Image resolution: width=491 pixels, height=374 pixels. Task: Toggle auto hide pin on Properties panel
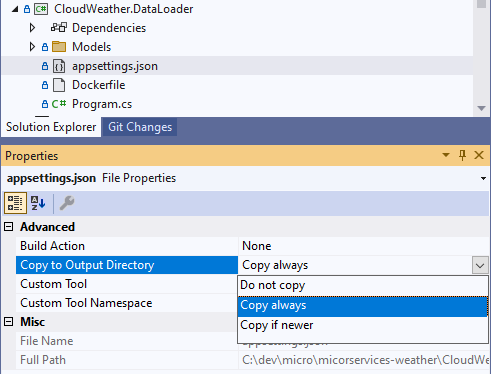[x=462, y=155]
